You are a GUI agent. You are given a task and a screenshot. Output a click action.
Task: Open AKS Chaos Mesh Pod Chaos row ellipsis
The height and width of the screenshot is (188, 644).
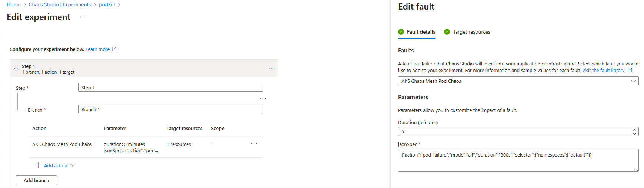(254, 144)
